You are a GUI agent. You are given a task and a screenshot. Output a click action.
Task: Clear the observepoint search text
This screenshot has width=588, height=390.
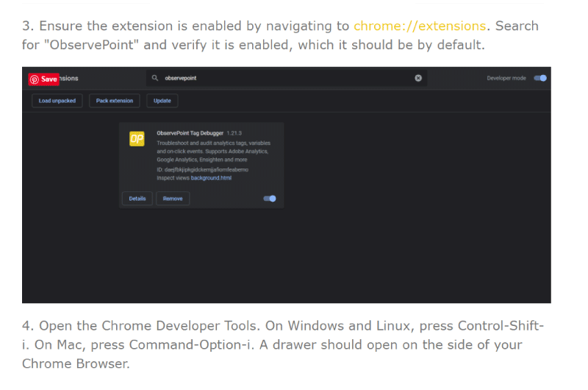tap(418, 78)
